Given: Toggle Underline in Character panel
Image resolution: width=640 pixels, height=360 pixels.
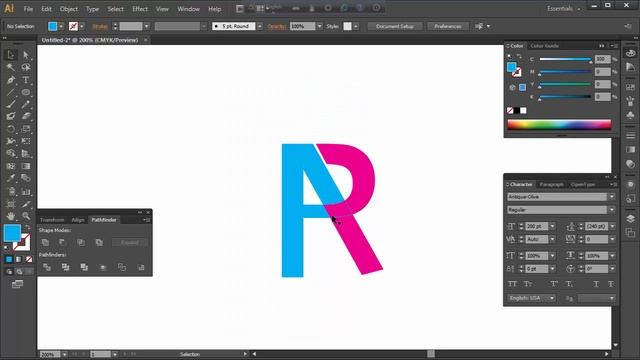Looking at the screenshot, I should (x=596, y=284).
